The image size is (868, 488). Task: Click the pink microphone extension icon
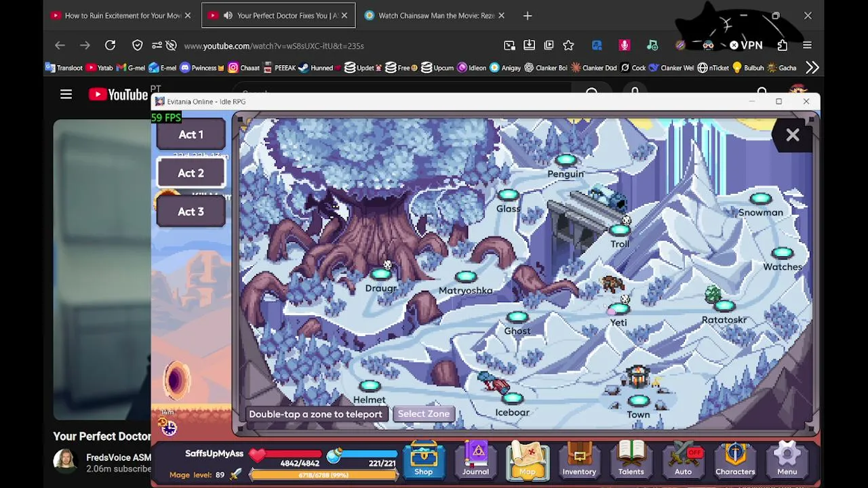tap(625, 45)
